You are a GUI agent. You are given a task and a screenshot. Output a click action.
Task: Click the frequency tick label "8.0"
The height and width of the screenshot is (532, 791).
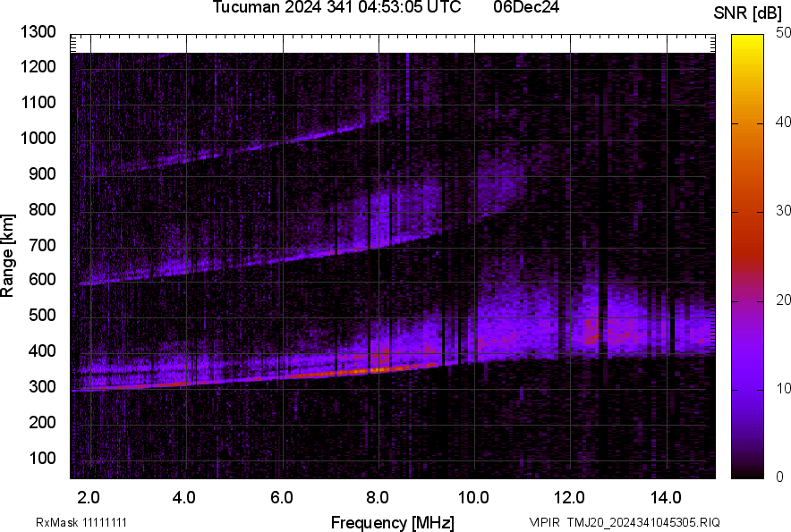coord(378,497)
